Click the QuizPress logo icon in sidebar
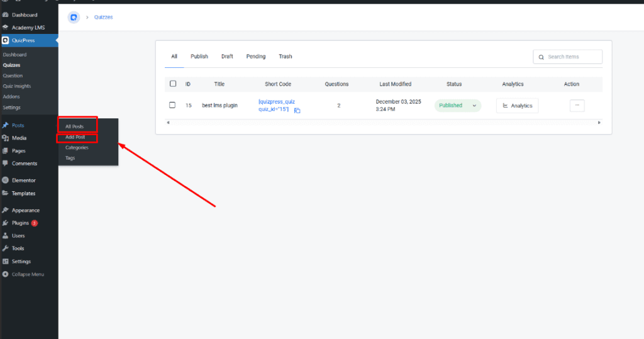The height and width of the screenshot is (339, 644). 5,40
